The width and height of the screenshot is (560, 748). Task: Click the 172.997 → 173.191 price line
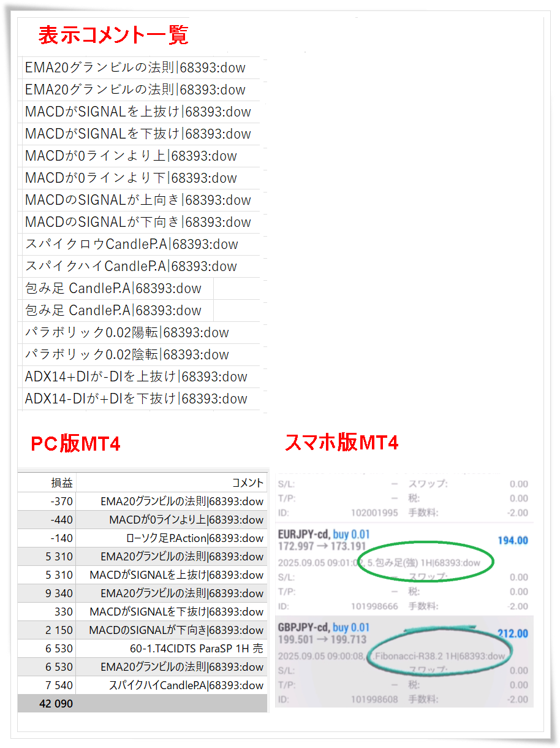(321, 546)
